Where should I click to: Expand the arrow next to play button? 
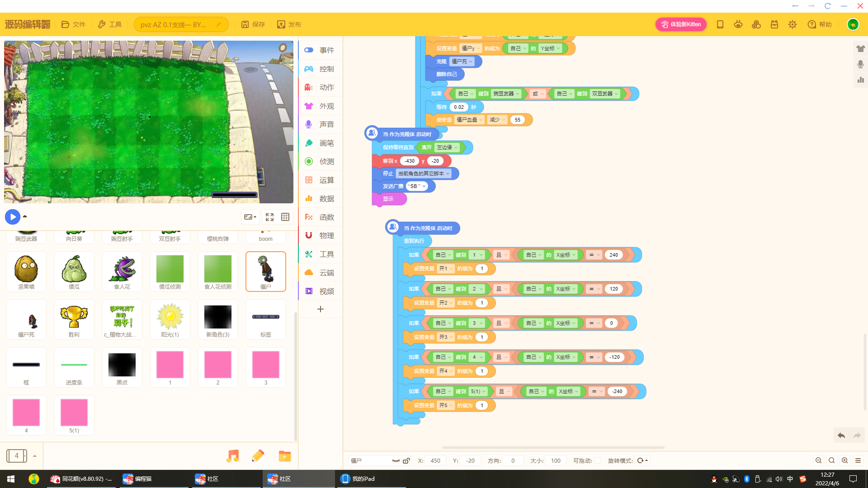click(25, 217)
